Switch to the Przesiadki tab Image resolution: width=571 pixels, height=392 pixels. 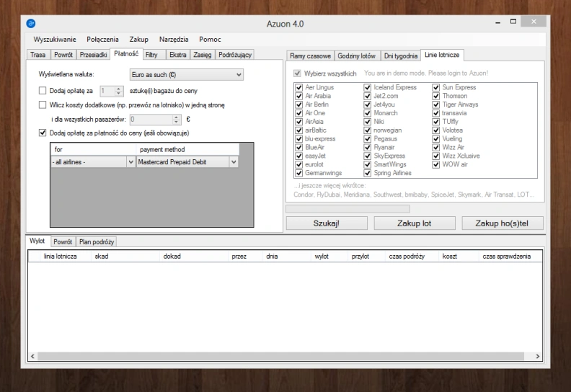[93, 55]
